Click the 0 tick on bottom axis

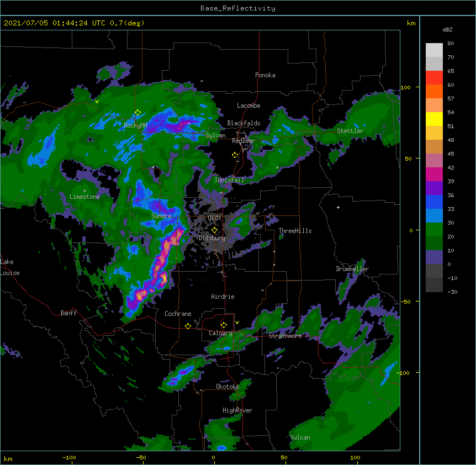(213, 458)
